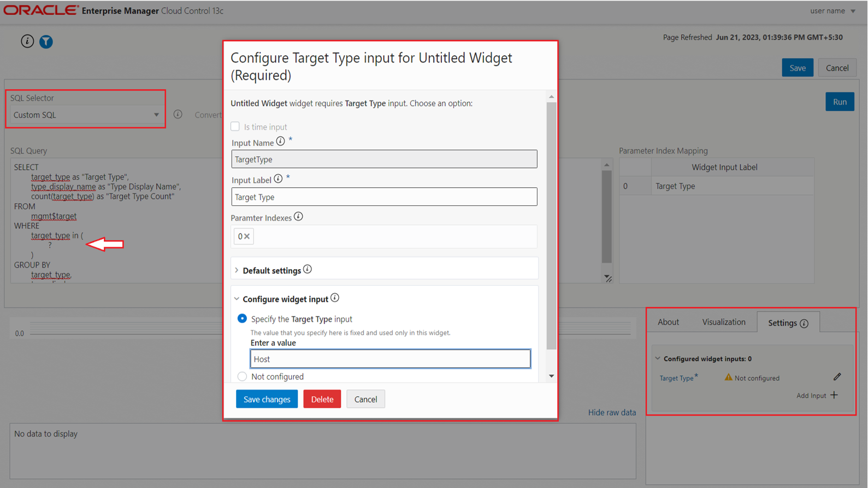Enable the Is time input checkbox

235,127
